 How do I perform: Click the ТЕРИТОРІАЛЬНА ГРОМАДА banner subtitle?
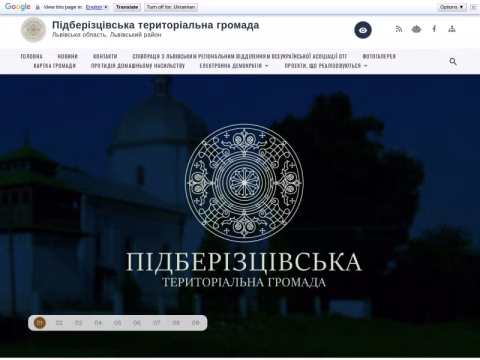244,282
